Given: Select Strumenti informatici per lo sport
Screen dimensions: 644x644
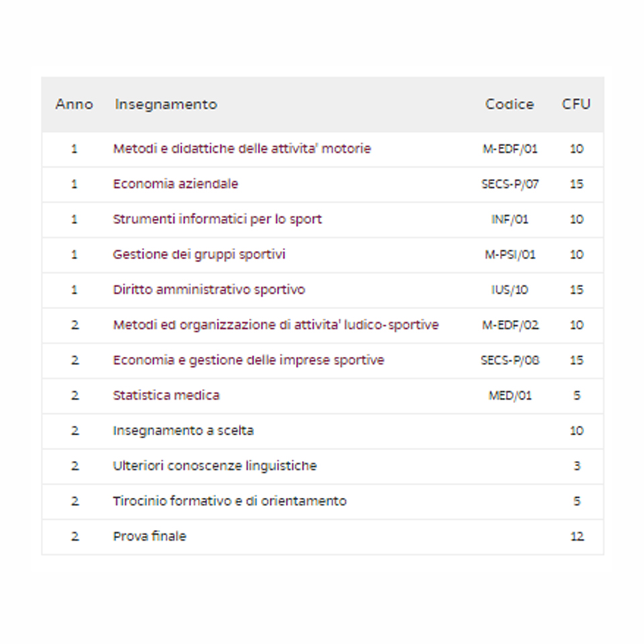Looking at the screenshot, I should click(x=217, y=219).
